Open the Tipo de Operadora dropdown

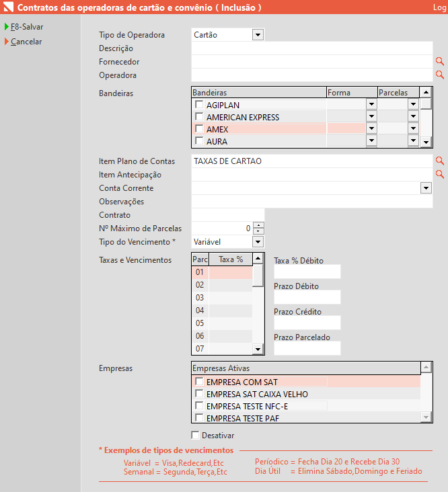click(x=258, y=35)
